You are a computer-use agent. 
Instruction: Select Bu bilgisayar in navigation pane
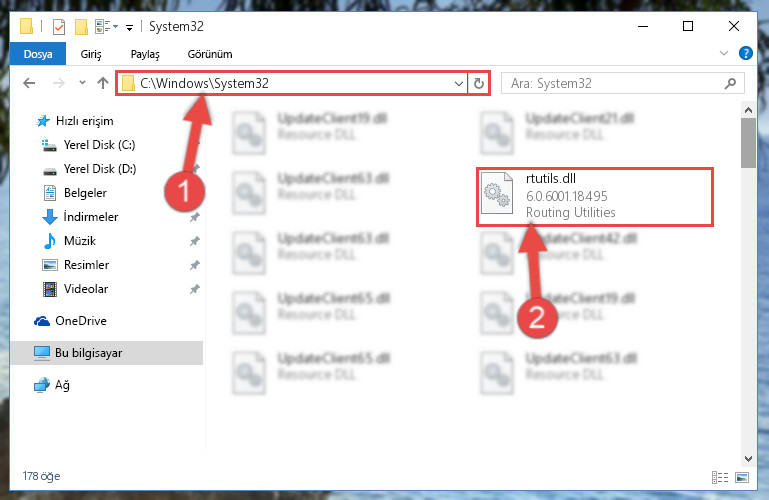pos(106,353)
